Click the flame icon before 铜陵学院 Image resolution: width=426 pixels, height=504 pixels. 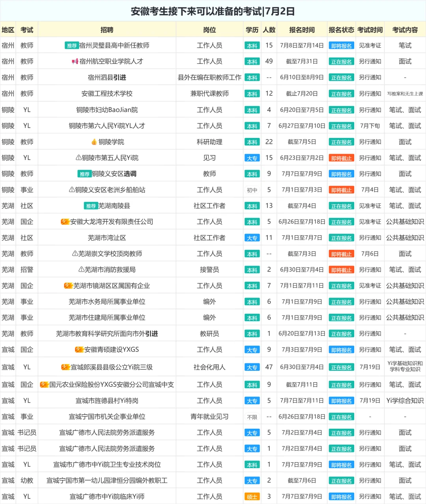point(94,142)
